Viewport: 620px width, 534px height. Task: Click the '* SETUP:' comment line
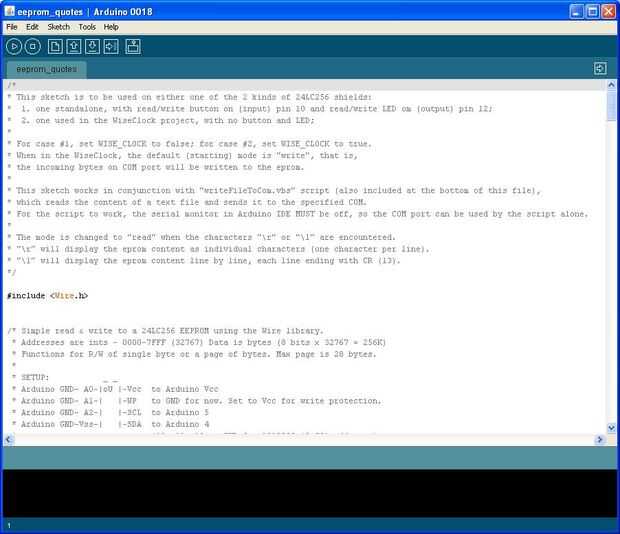tap(30, 377)
